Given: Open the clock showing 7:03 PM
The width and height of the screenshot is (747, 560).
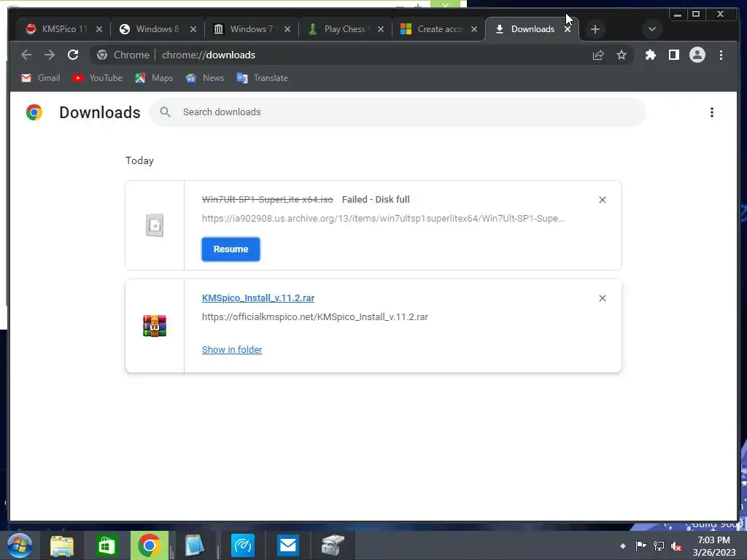Looking at the screenshot, I should (713, 546).
